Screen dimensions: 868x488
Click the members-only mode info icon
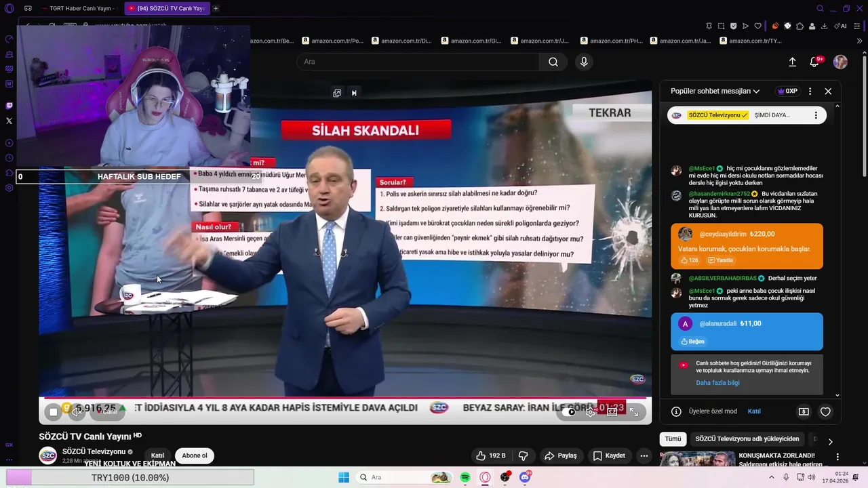point(676,411)
